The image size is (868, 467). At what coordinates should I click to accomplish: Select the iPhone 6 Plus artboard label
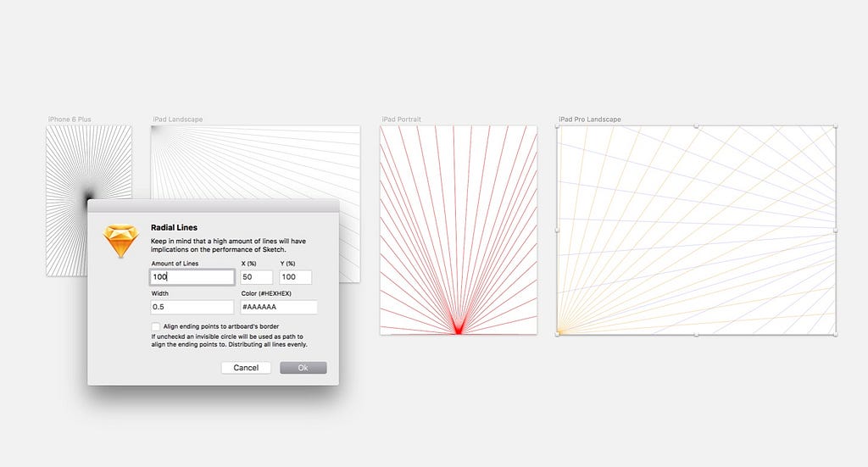click(70, 119)
